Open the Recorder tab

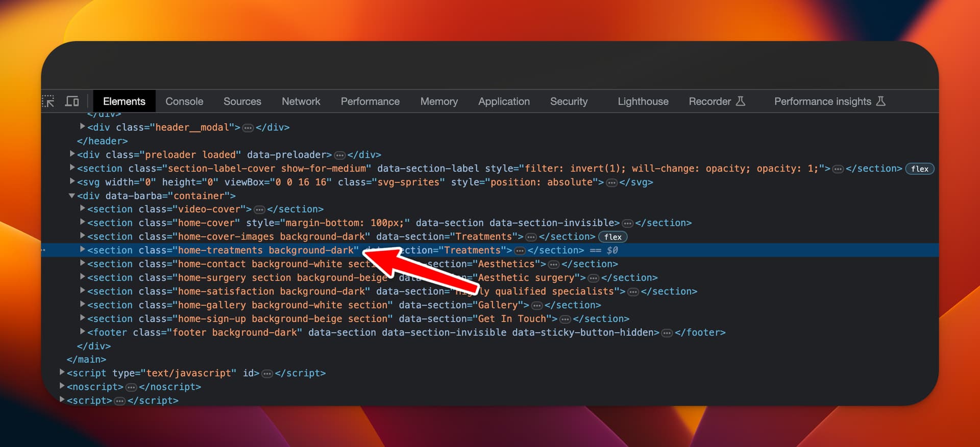[x=717, y=101]
